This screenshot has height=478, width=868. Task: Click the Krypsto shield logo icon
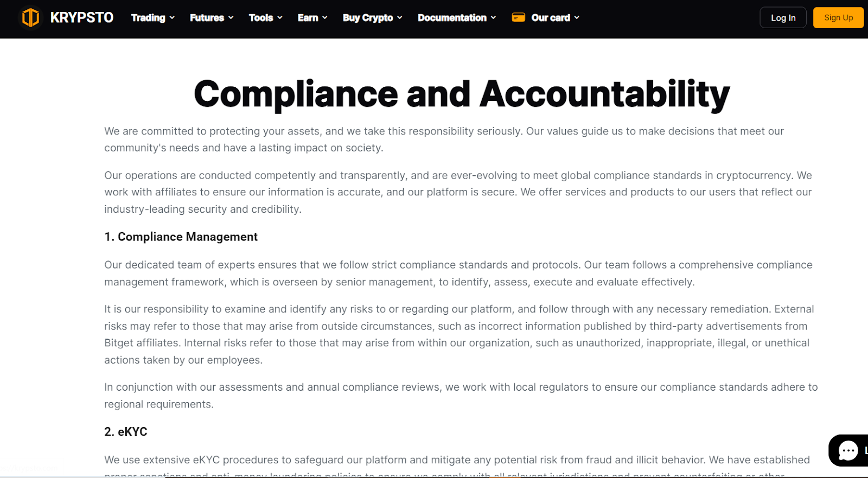(30, 18)
